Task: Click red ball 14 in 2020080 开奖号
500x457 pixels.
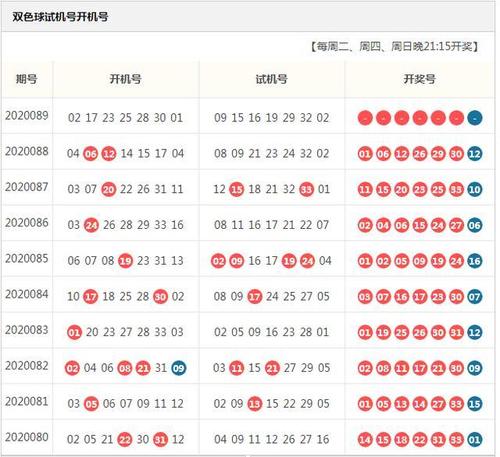Action: pyautogui.click(x=365, y=439)
